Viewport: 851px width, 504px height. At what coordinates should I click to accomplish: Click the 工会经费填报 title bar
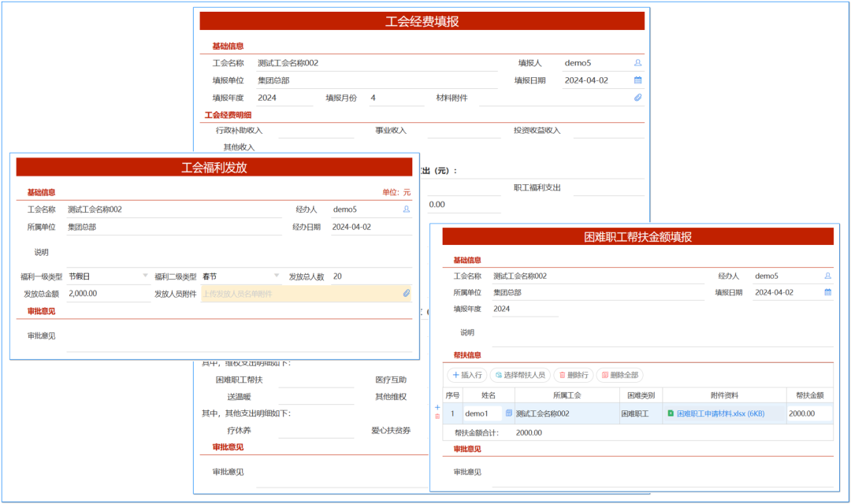point(422,21)
